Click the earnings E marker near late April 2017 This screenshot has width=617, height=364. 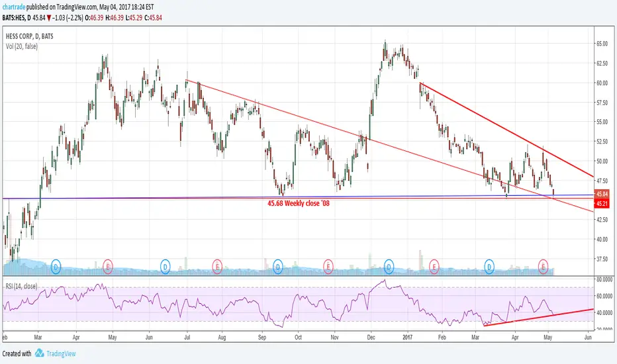click(x=544, y=267)
